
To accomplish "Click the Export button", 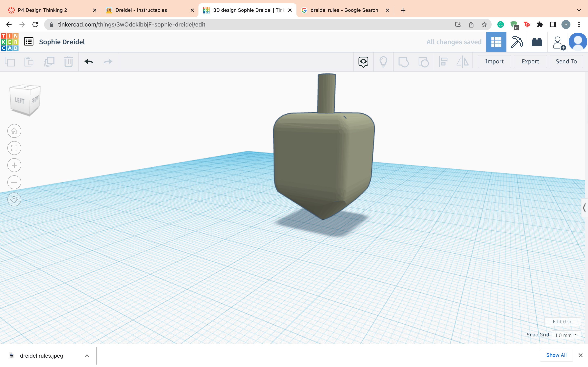I will (530, 62).
